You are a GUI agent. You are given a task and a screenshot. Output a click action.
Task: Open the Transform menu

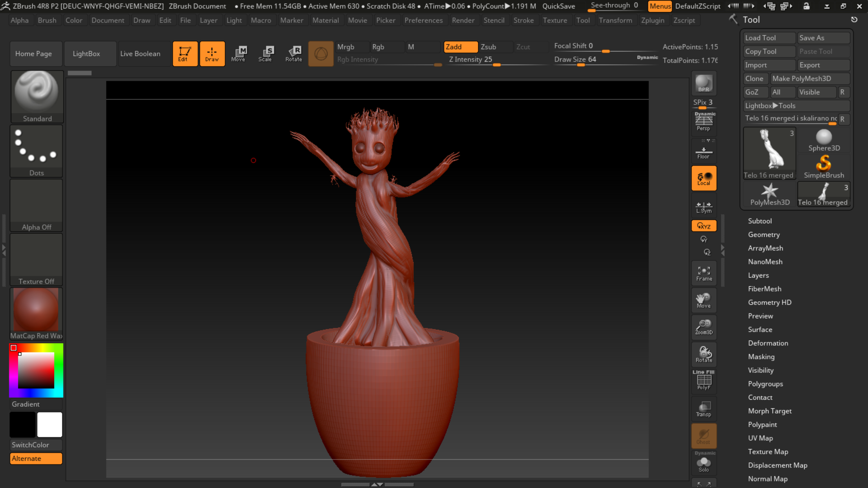pyautogui.click(x=615, y=20)
